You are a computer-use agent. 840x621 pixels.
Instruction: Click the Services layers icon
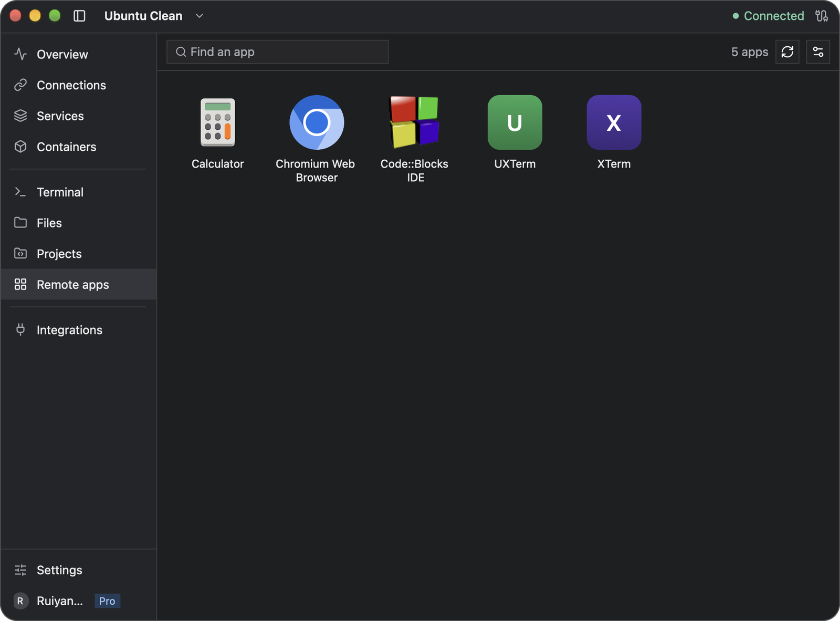point(20,116)
